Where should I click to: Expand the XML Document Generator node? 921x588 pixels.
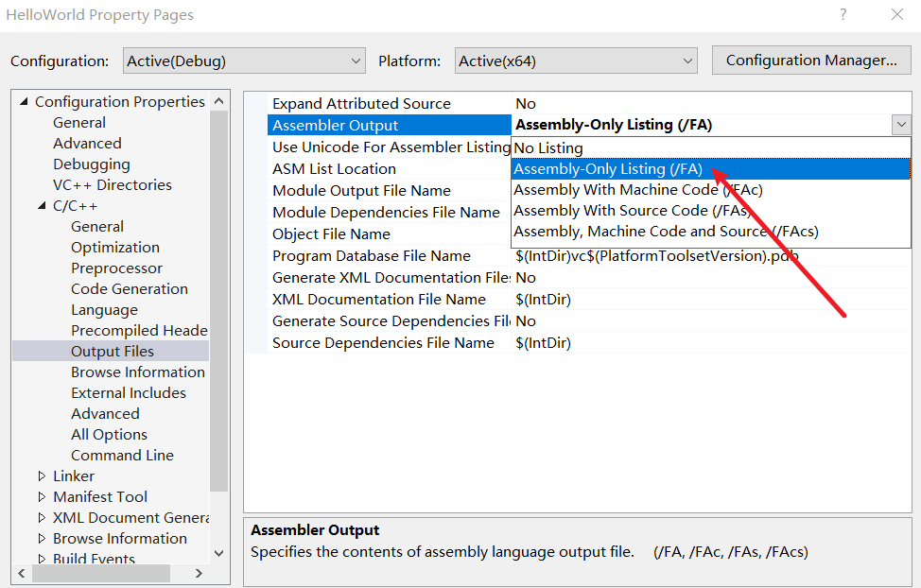[x=42, y=518]
